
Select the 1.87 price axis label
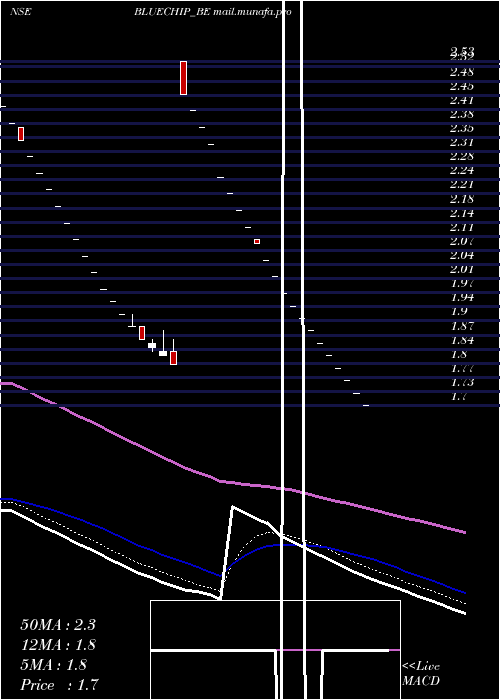(462, 326)
